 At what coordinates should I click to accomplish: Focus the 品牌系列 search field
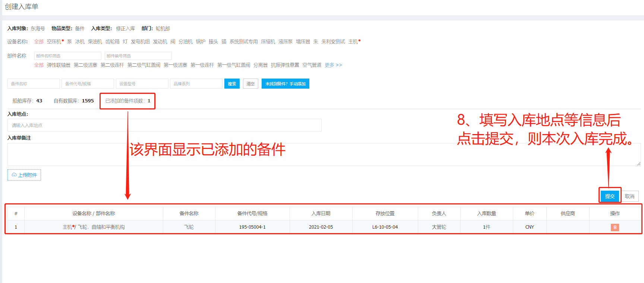click(196, 84)
